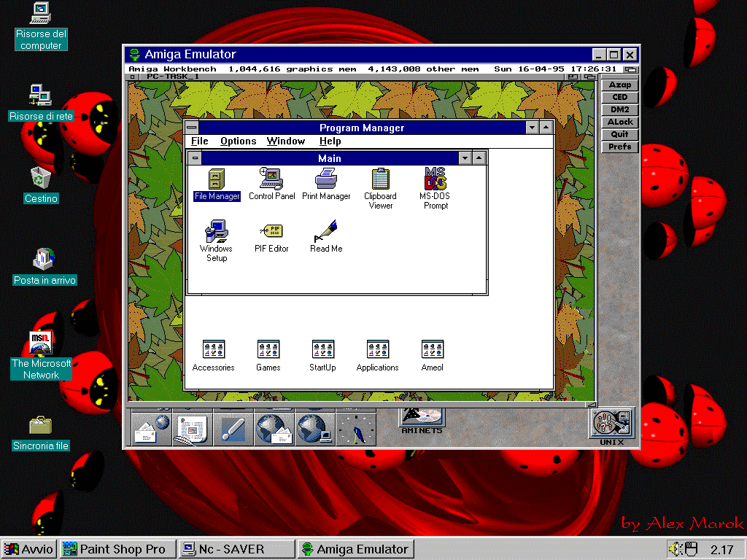
Task: Click the paintbrush dock icon
Action: click(x=233, y=429)
